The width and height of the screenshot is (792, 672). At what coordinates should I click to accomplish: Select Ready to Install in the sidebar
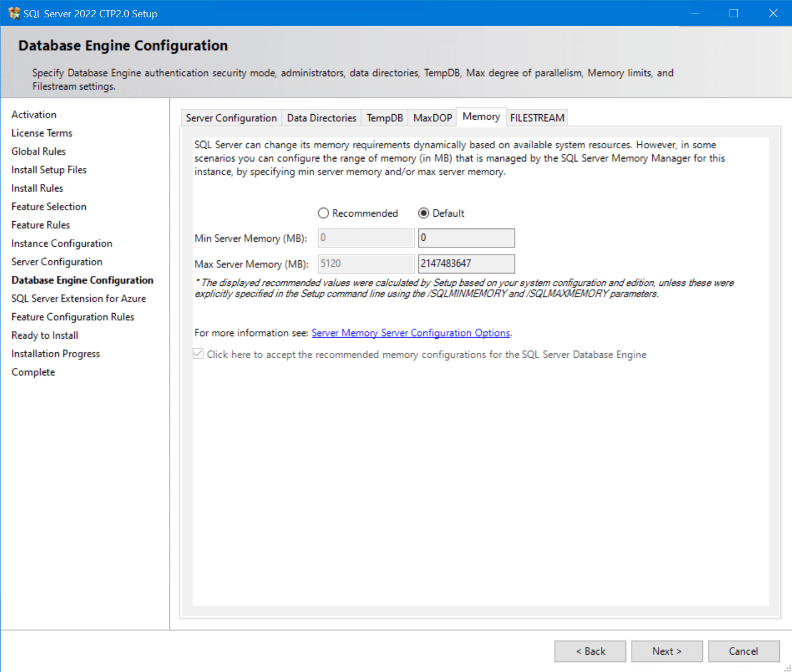(45, 335)
